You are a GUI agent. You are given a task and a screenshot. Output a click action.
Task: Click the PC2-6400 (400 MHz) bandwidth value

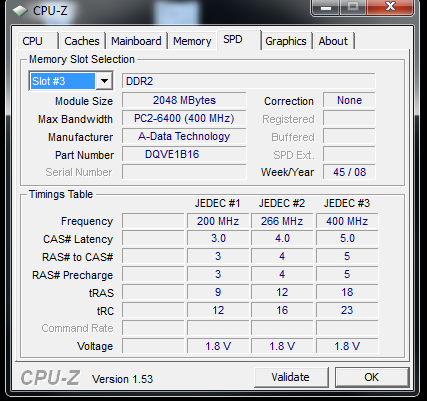coord(184,118)
